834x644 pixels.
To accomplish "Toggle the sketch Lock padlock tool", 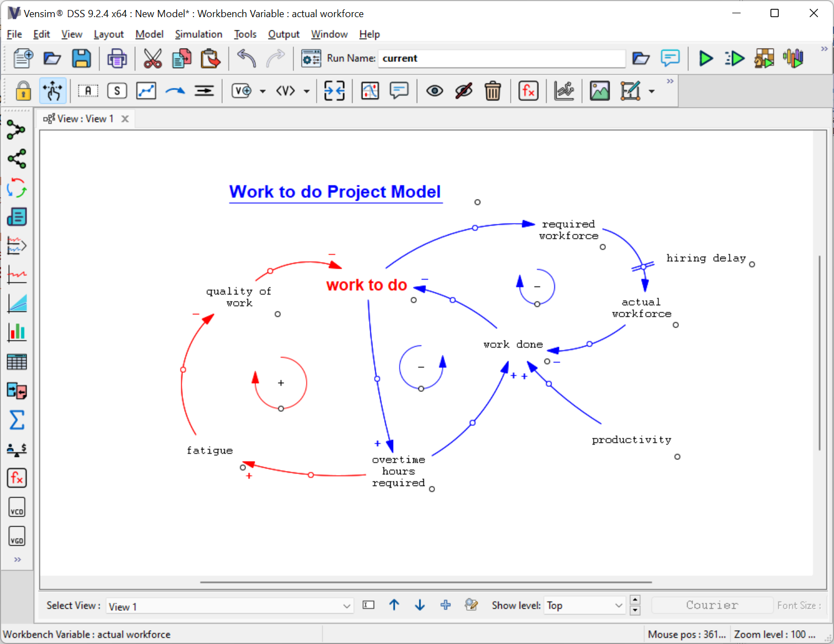I will pos(23,91).
